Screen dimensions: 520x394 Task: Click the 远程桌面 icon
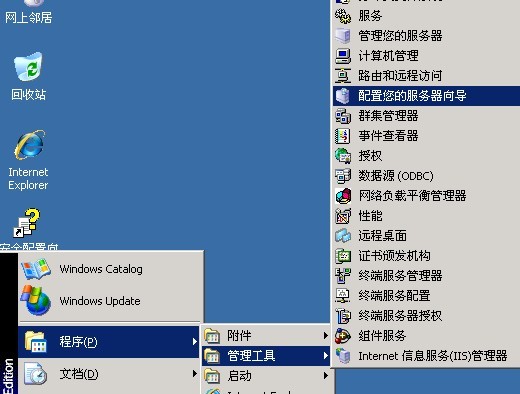pos(343,236)
